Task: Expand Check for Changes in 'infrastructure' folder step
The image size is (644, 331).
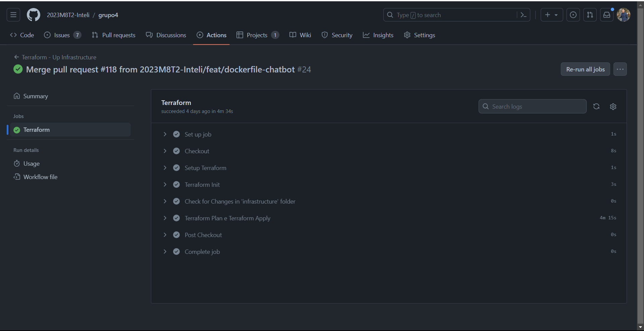Action: 389,201
